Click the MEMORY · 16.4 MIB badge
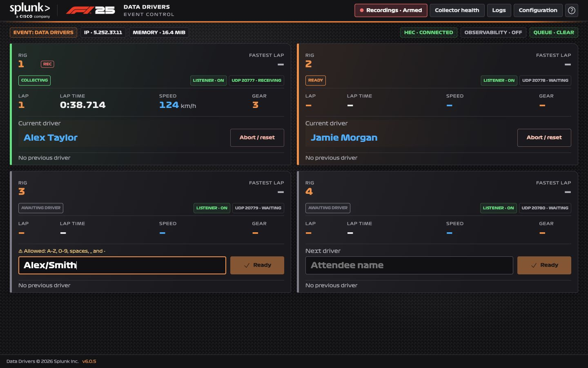This screenshot has height=368, width=588. tap(159, 32)
